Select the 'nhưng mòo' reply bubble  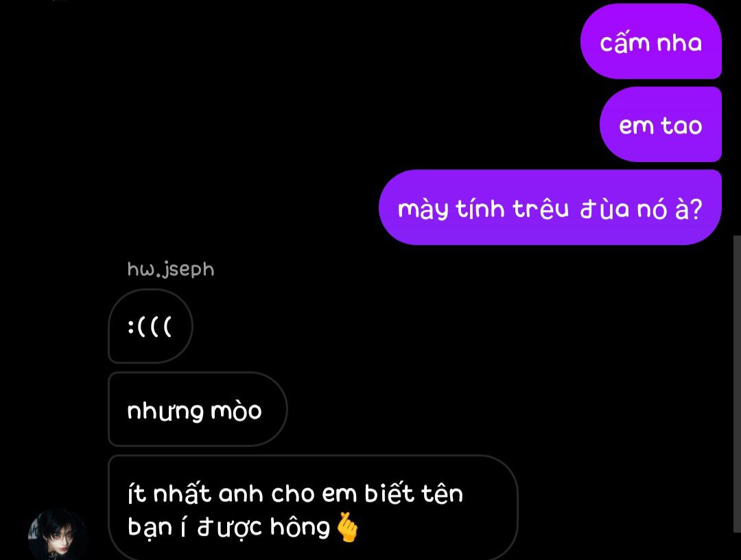click(x=198, y=409)
